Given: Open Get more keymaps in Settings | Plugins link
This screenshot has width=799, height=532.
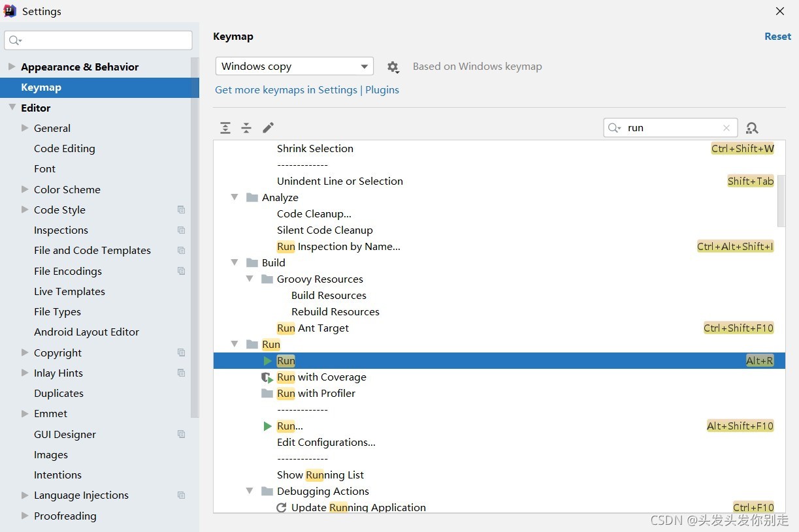Looking at the screenshot, I should point(307,90).
